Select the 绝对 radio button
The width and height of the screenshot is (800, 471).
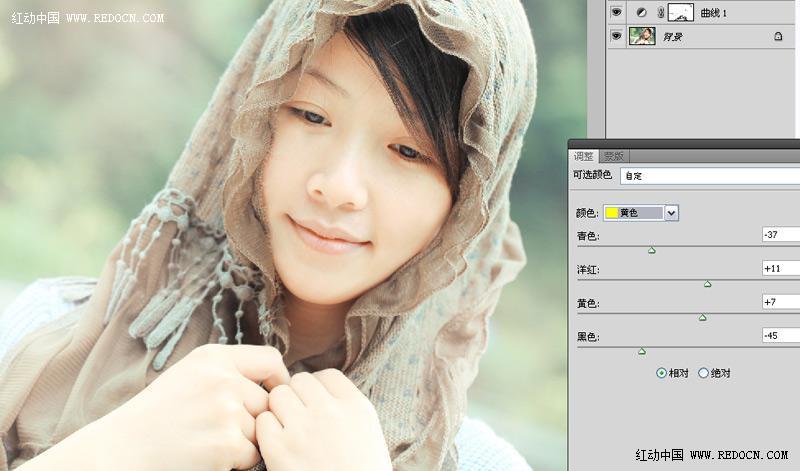(x=703, y=373)
